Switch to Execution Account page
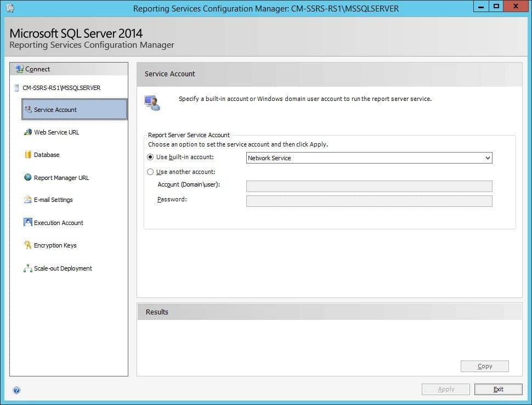 click(x=58, y=223)
